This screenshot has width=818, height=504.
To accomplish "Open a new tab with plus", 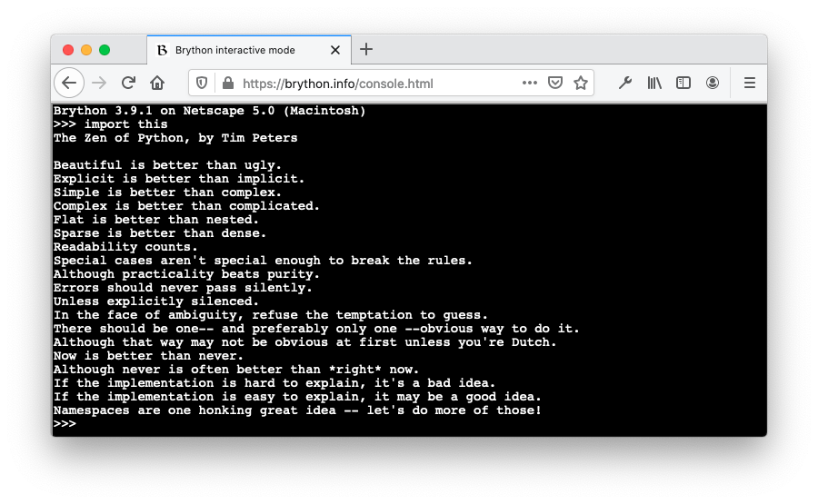I will 366,50.
